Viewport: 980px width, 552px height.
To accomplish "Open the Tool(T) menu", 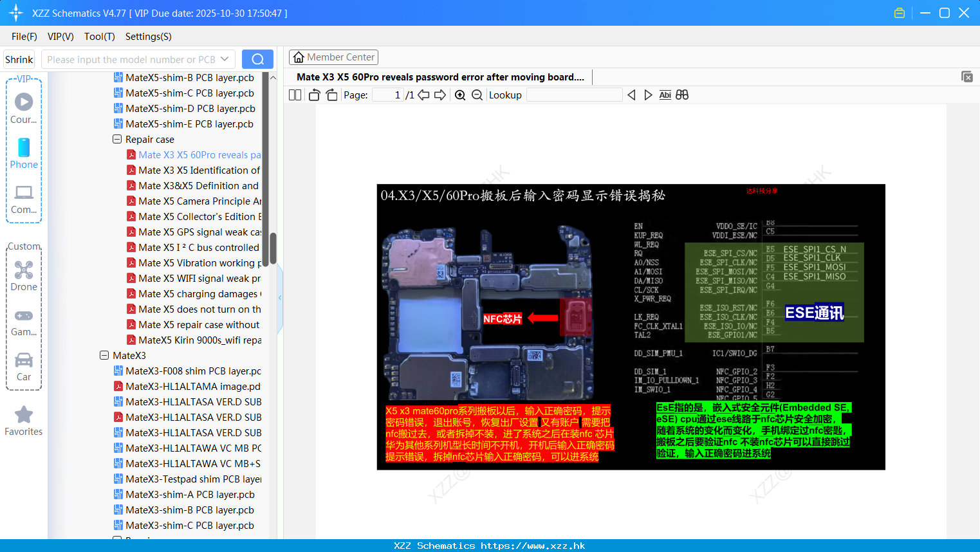I will (x=99, y=37).
